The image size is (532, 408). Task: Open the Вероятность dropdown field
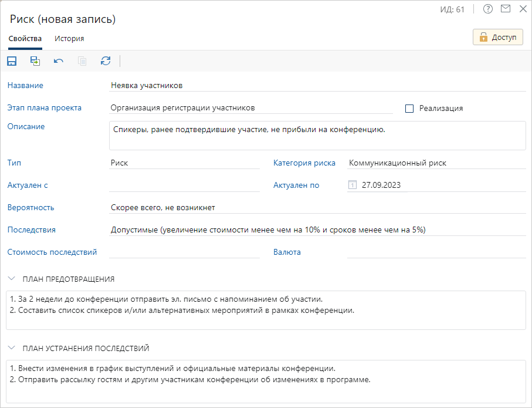(x=317, y=208)
